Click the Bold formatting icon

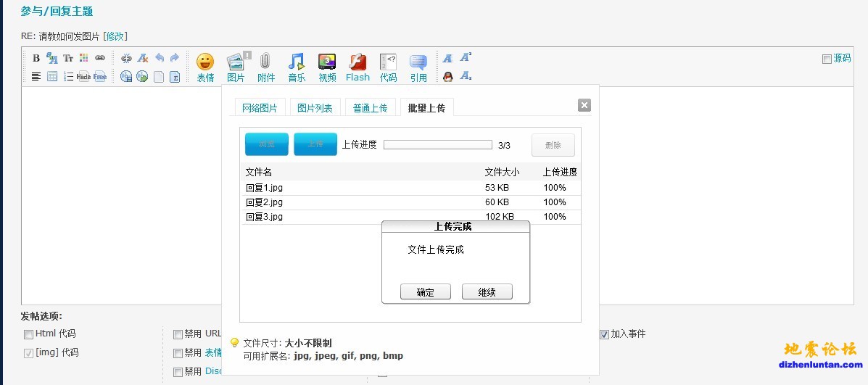click(x=36, y=59)
